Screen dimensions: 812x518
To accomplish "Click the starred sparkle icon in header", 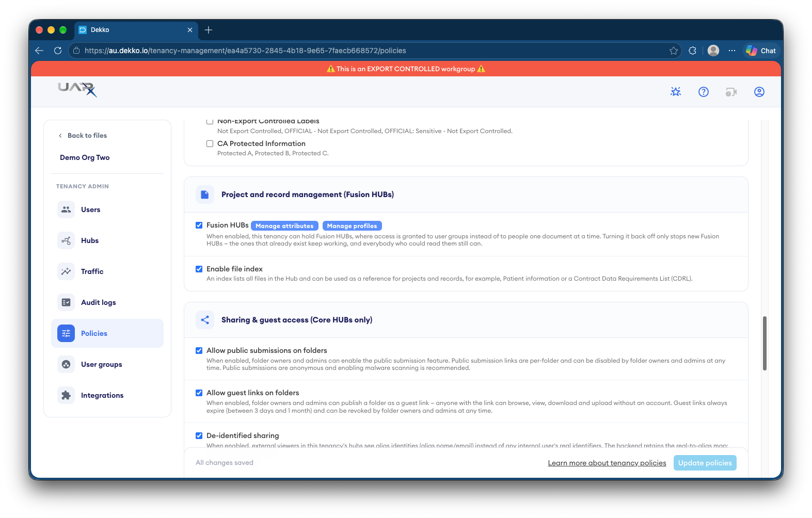I will [x=676, y=92].
